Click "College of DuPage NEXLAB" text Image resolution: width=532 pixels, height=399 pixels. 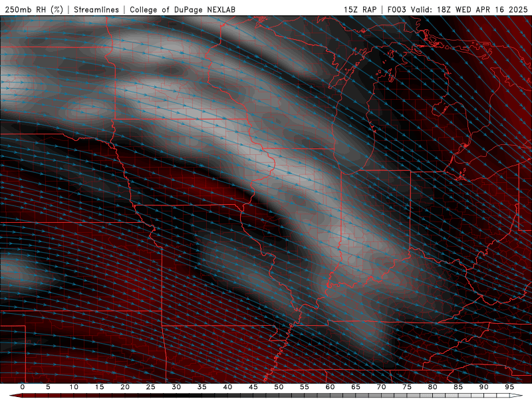pyautogui.click(x=182, y=9)
